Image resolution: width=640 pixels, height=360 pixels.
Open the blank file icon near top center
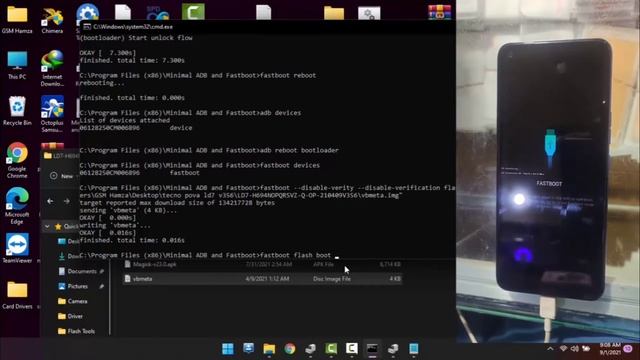[263, 12]
